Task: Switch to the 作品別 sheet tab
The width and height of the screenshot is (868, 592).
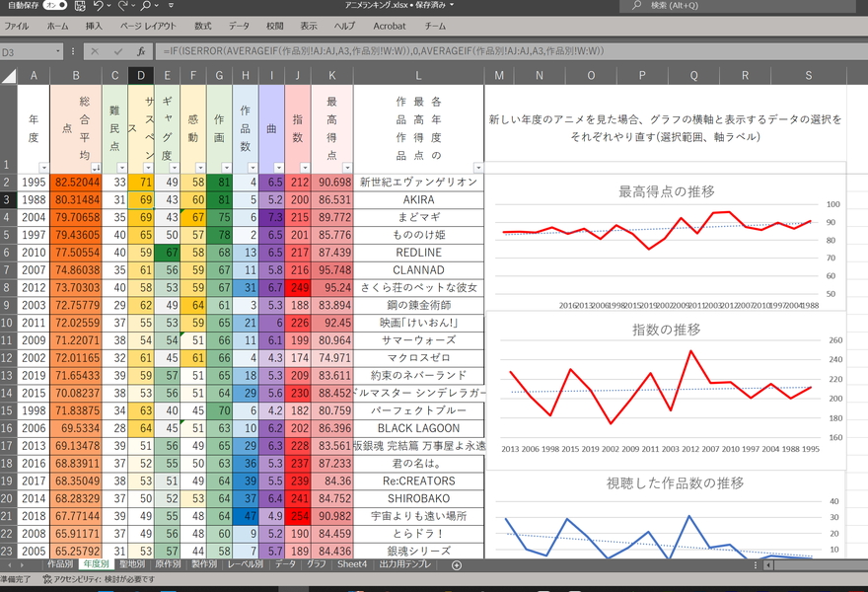Action: coord(60,565)
